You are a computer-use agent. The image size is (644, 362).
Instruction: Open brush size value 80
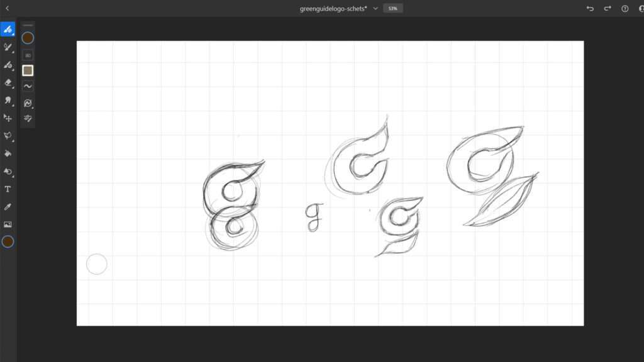[28, 55]
